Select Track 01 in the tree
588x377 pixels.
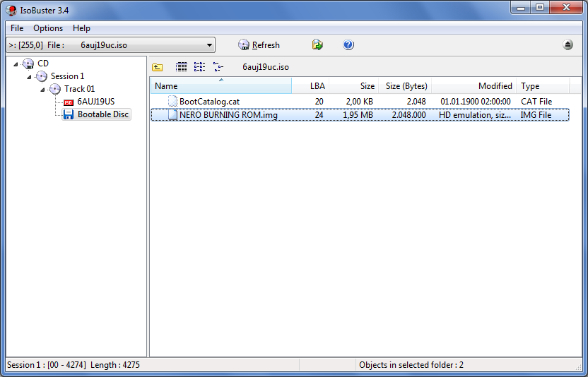pos(79,89)
